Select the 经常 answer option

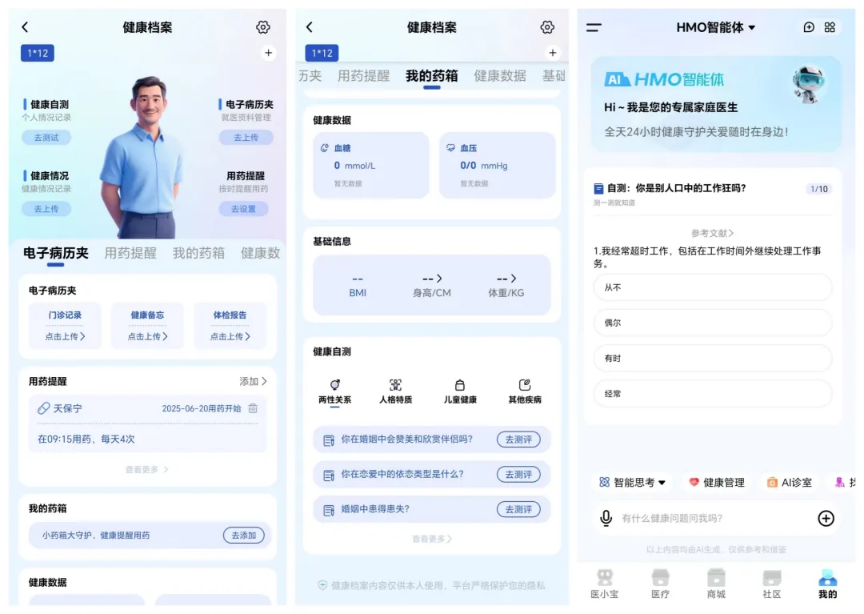pyautogui.click(x=715, y=394)
